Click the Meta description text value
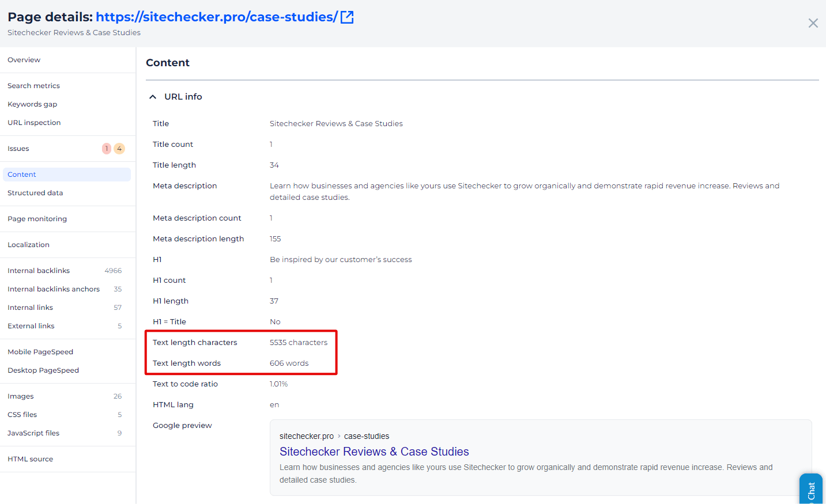 (x=525, y=192)
